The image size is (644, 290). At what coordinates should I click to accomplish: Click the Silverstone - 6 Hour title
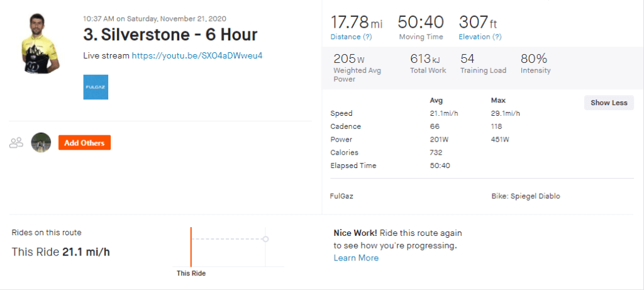coord(170,34)
